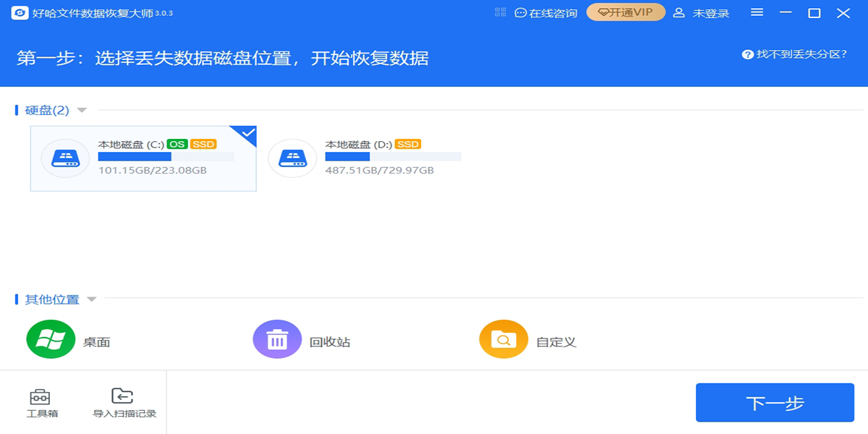868x434 pixels.
Task: Open 导入扫描记录 import scan records
Action: pyautogui.click(x=124, y=404)
